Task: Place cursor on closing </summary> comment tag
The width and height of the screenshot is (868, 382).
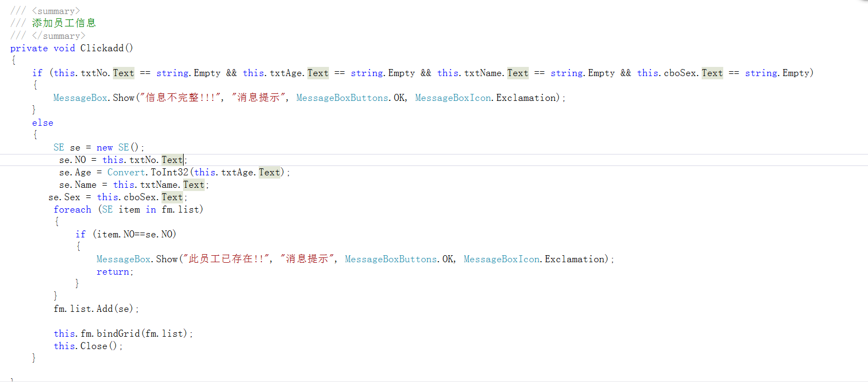Action: click(58, 36)
